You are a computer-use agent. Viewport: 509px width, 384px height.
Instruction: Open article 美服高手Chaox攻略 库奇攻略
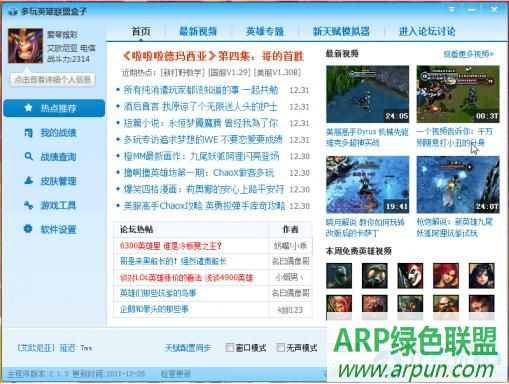click(204, 206)
